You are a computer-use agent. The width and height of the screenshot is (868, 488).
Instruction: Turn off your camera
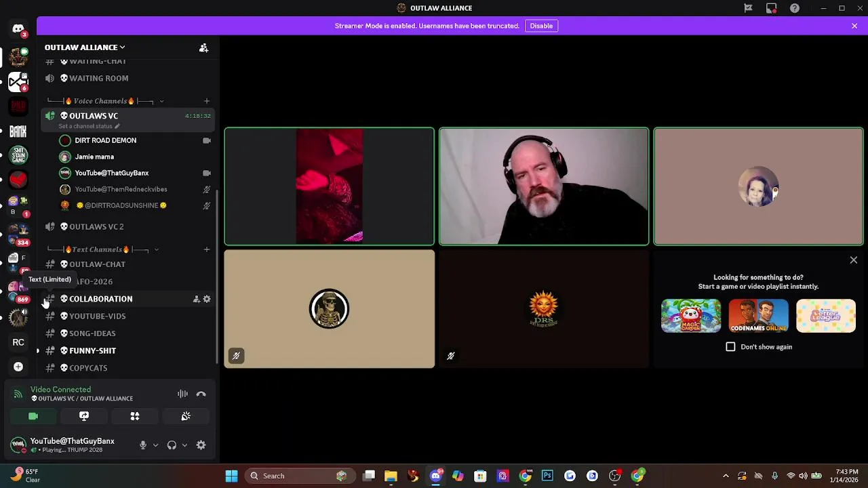point(33,416)
